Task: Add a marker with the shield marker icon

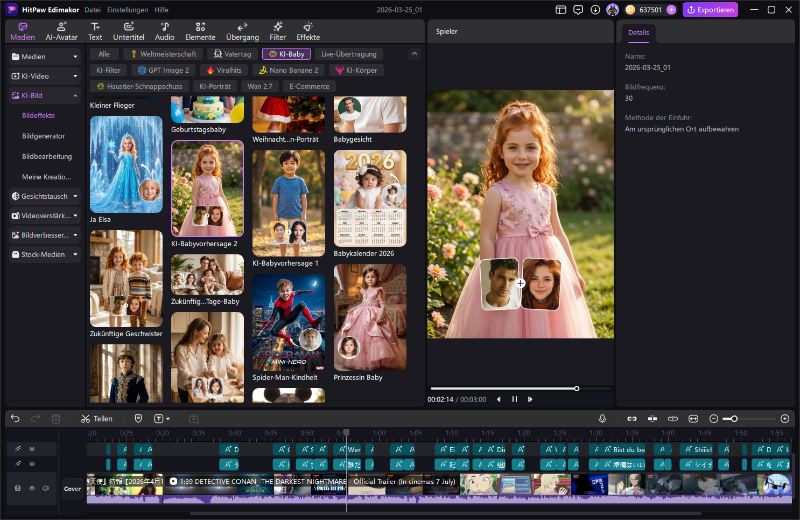Action: [x=138, y=418]
